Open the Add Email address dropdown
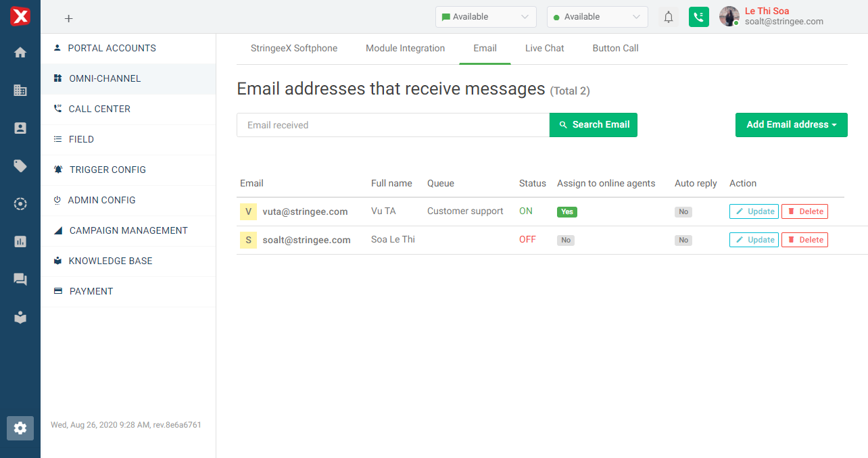Image resolution: width=868 pixels, height=458 pixels. (x=791, y=125)
